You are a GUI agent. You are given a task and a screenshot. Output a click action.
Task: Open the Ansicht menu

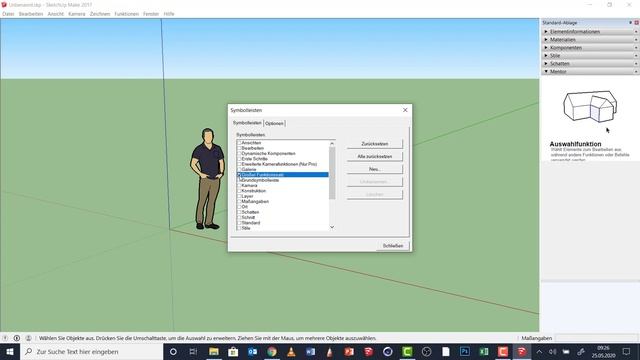coord(56,14)
